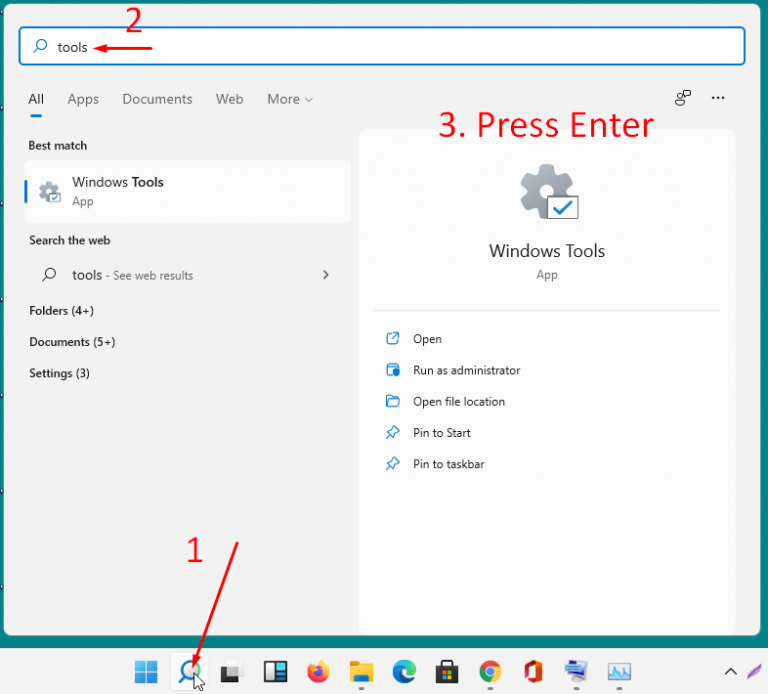Switch to the Documents tab
Image resolution: width=768 pixels, height=694 pixels.
(x=157, y=99)
